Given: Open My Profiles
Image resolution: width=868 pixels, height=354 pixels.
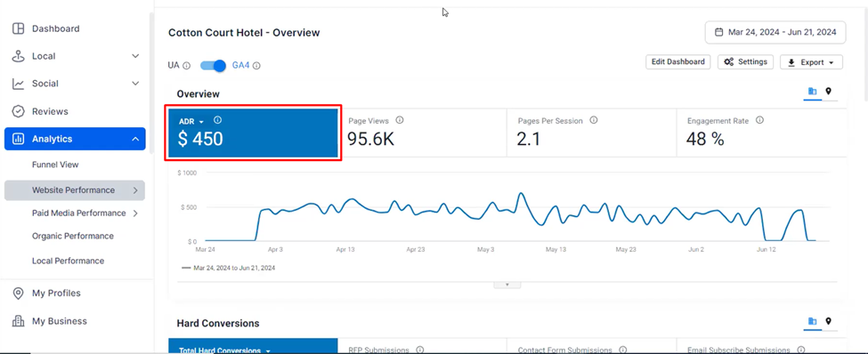Looking at the screenshot, I should pos(56,294).
